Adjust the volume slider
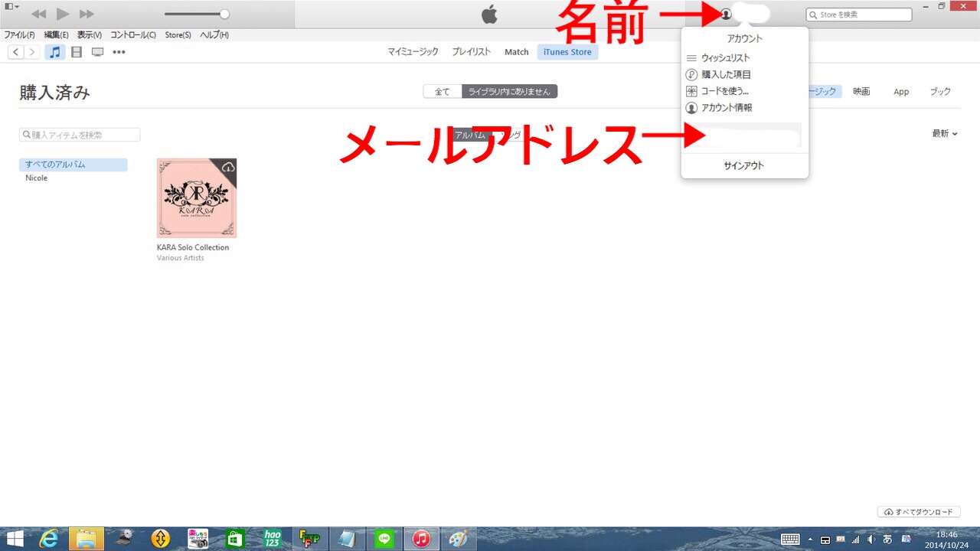This screenshot has height=551, width=980. (x=197, y=14)
